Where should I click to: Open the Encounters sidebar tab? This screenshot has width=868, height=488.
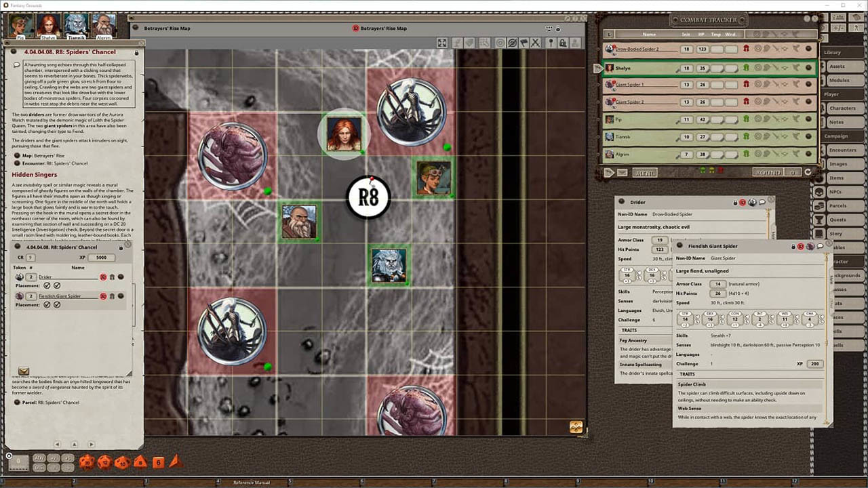click(x=842, y=150)
